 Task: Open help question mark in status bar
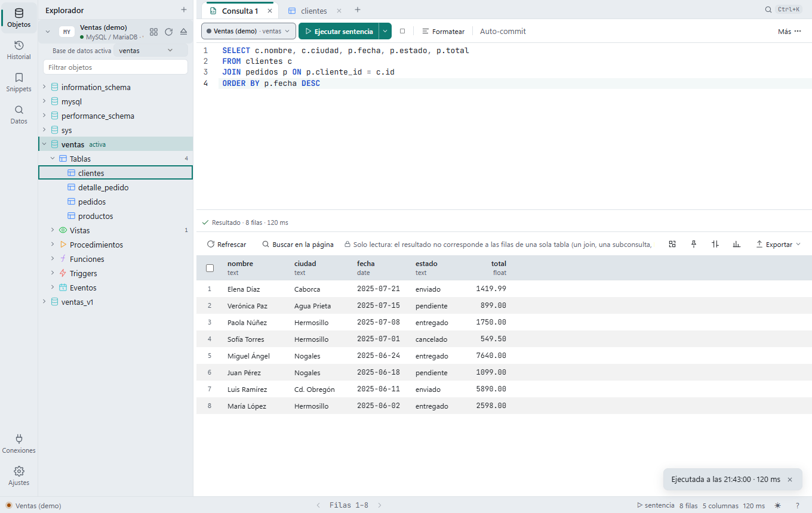(797, 505)
